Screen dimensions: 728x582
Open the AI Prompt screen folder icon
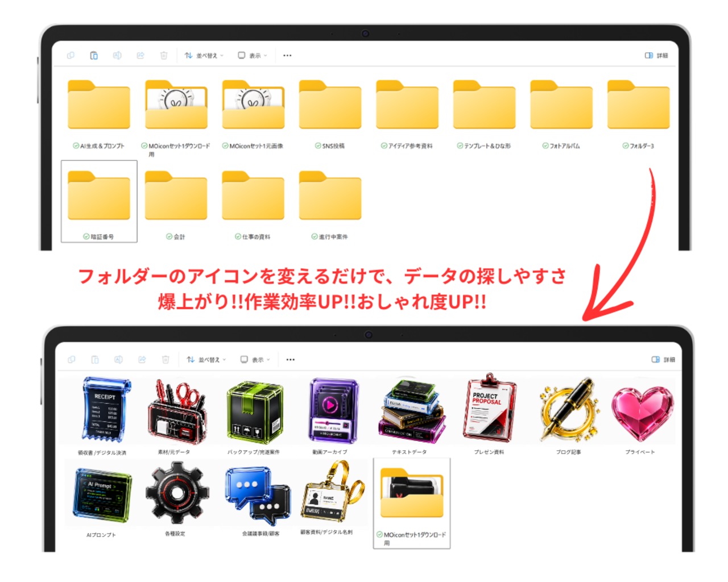tap(102, 494)
